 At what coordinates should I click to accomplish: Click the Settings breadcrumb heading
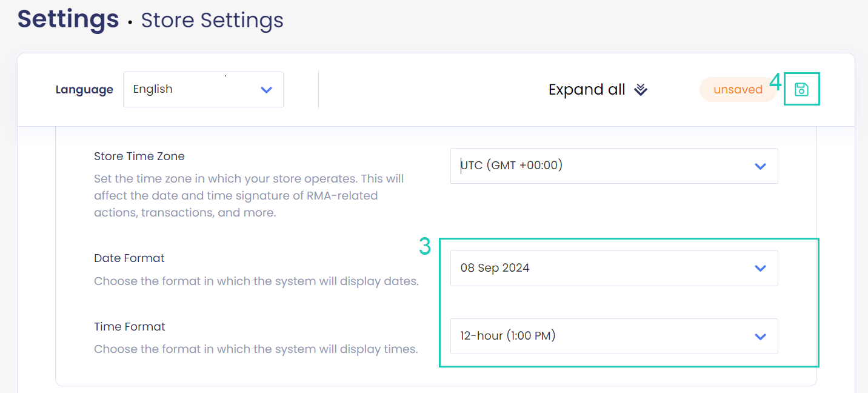click(68, 19)
